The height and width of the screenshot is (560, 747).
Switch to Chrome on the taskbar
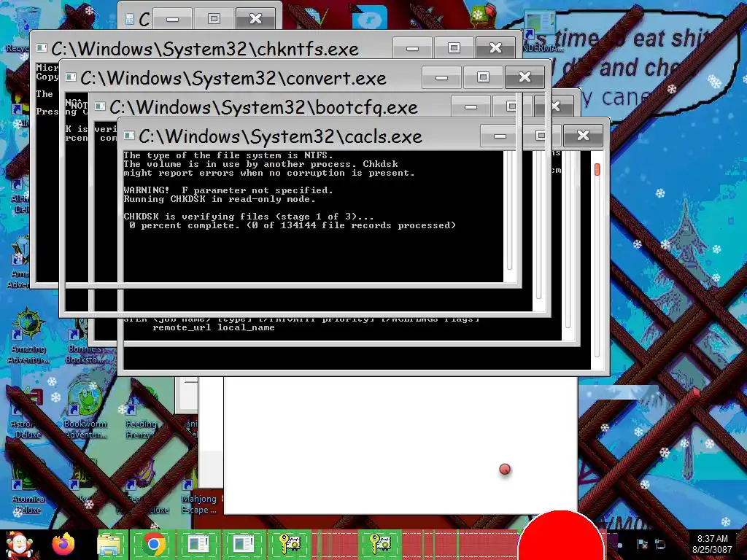click(153, 544)
